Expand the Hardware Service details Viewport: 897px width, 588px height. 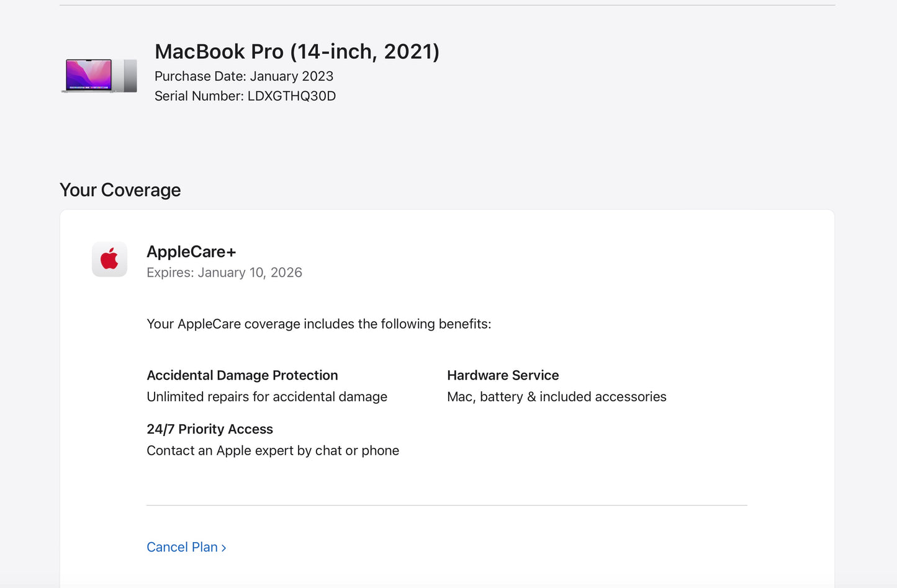[x=503, y=375]
